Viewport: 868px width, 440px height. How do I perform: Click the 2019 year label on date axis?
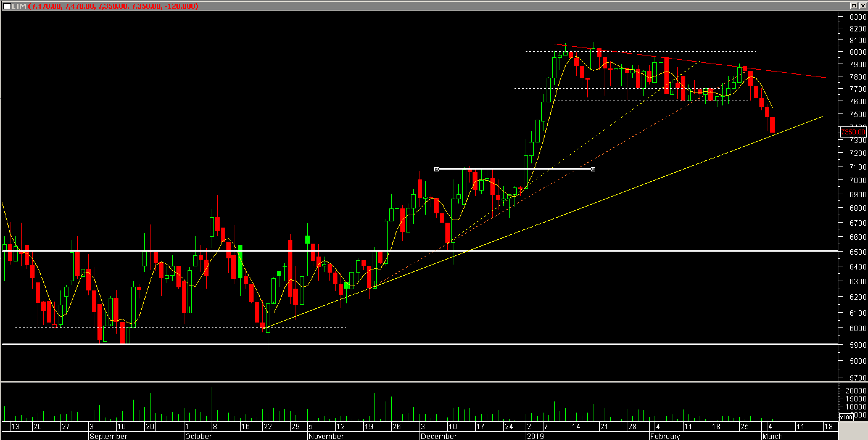[535, 436]
